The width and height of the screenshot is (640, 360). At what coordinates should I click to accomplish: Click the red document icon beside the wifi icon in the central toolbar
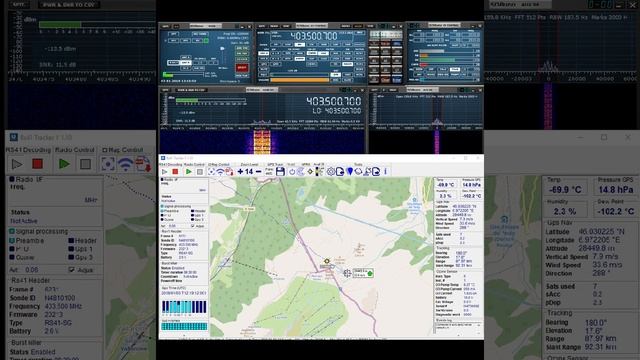[x=229, y=172]
